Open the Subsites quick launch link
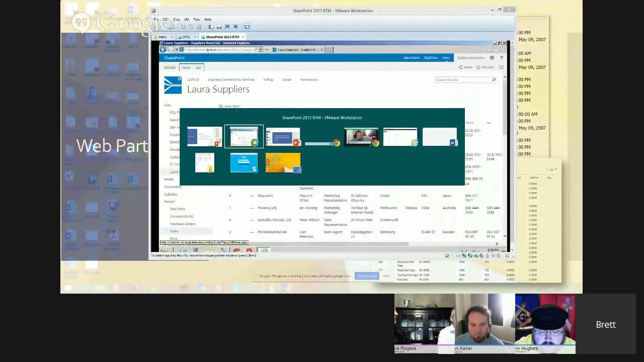Viewport: 644px width, 362px height. [171, 194]
